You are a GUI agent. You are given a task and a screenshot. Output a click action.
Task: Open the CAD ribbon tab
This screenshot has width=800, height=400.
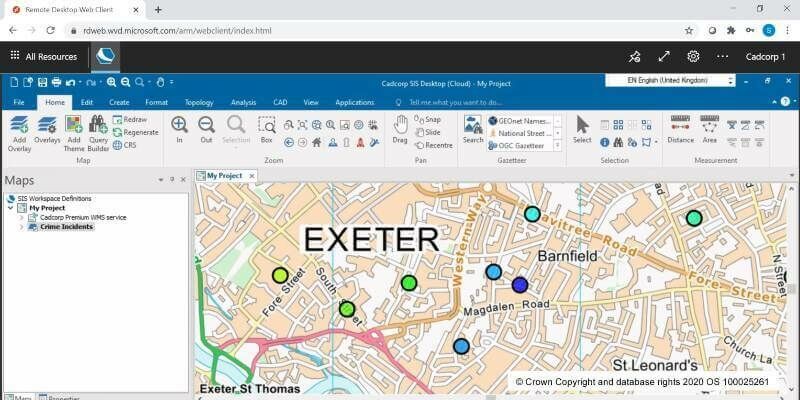pyautogui.click(x=280, y=102)
